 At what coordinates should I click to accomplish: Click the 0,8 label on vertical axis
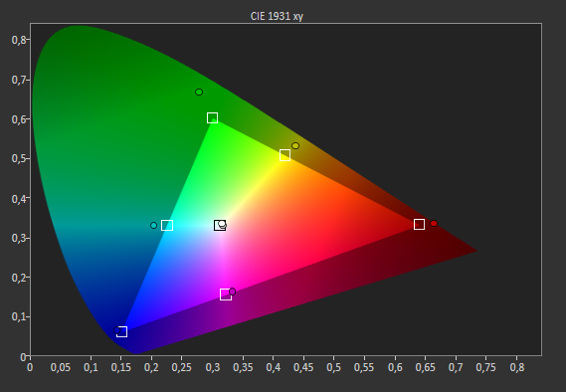(19, 40)
